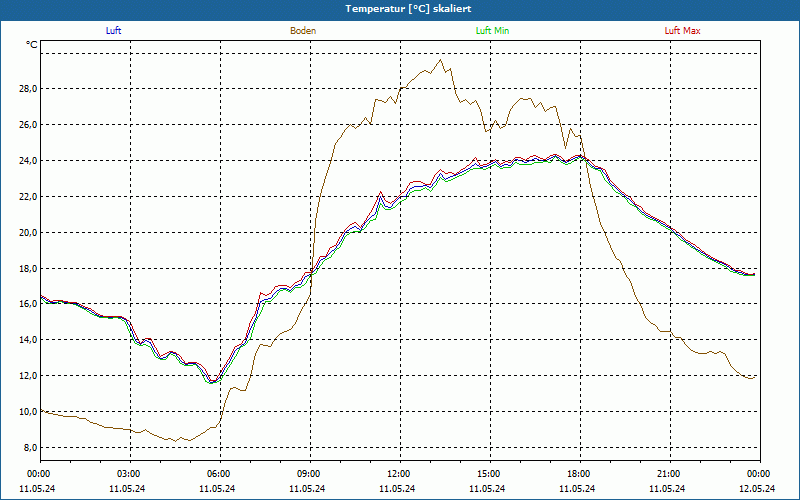Click the blue Luft legend label

[x=113, y=31]
